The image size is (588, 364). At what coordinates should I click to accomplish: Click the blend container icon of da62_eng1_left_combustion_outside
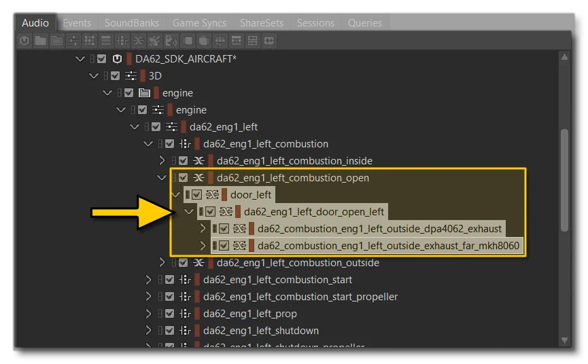(x=198, y=263)
